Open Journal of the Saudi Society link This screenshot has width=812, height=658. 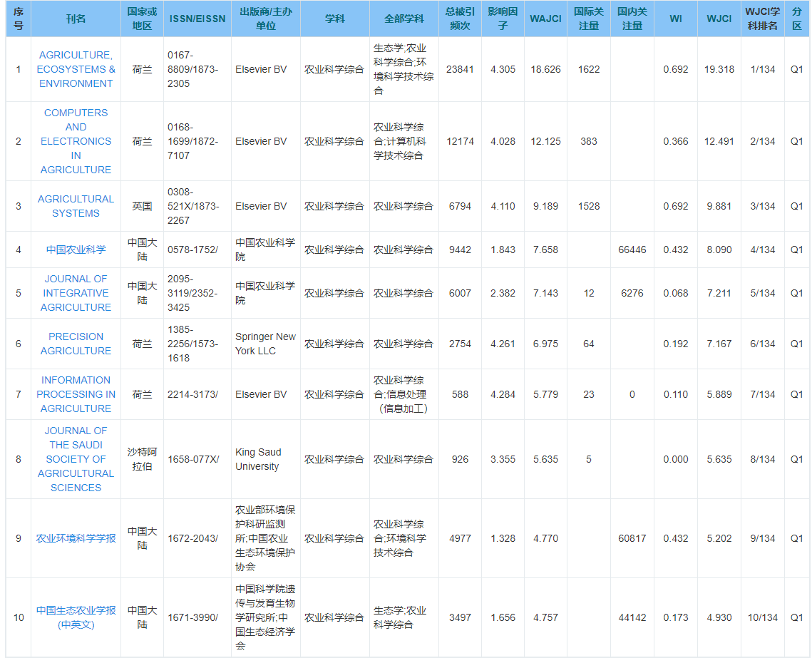(76, 459)
